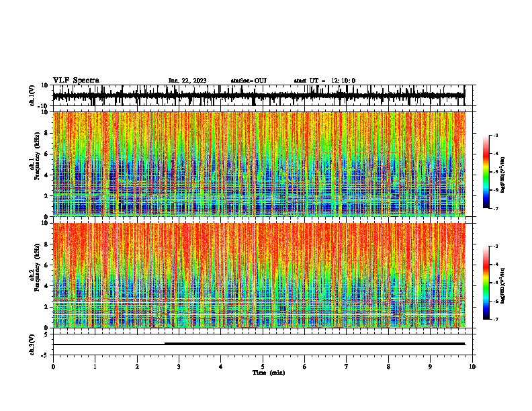Viewport: 532px width, 411px height.
Task: Click the ch.1 color scale bar
Action: pyautogui.click(x=486, y=172)
